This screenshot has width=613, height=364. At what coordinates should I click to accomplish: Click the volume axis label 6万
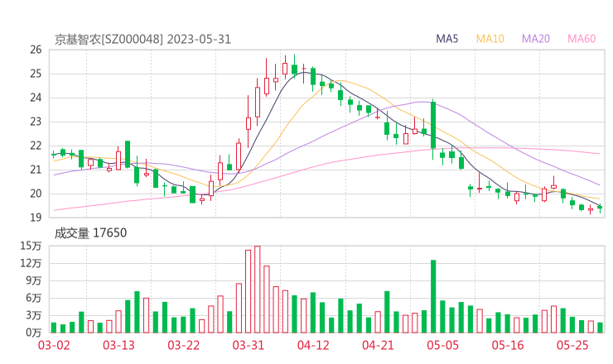pos(34,298)
